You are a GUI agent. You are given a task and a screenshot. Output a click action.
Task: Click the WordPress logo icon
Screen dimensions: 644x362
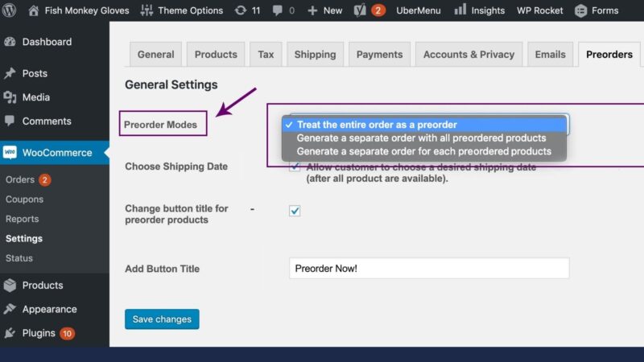(9, 10)
